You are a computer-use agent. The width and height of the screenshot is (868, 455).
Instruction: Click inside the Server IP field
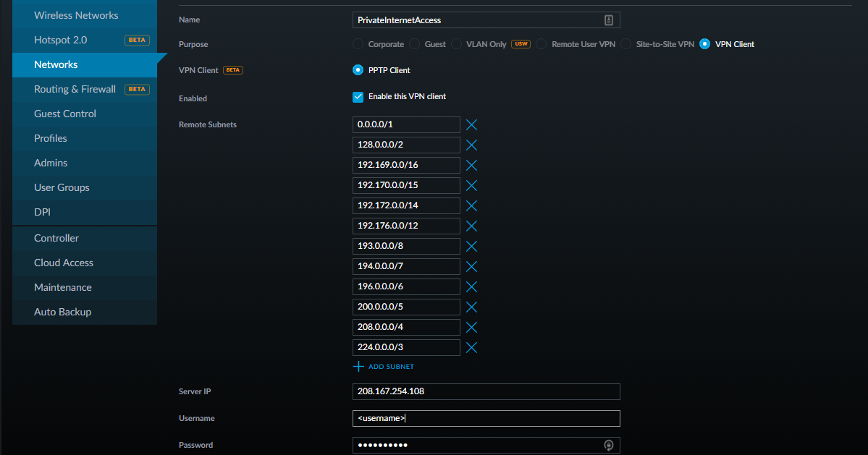pos(486,391)
